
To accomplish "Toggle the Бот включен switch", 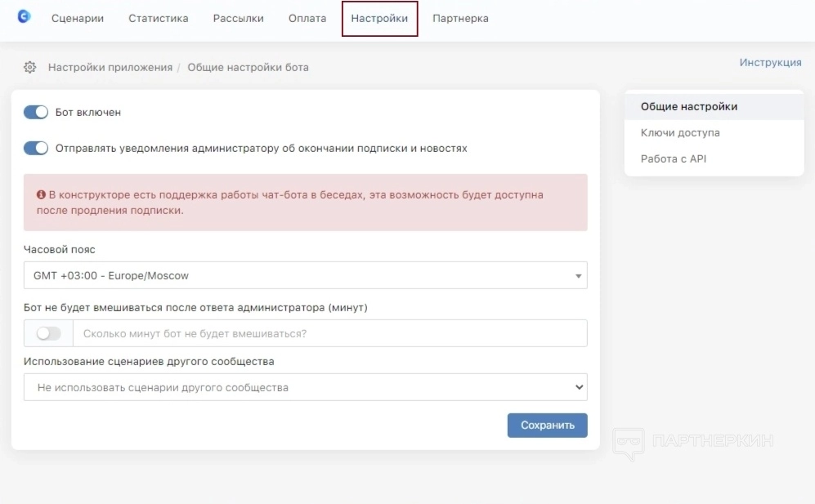I will coord(36,112).
